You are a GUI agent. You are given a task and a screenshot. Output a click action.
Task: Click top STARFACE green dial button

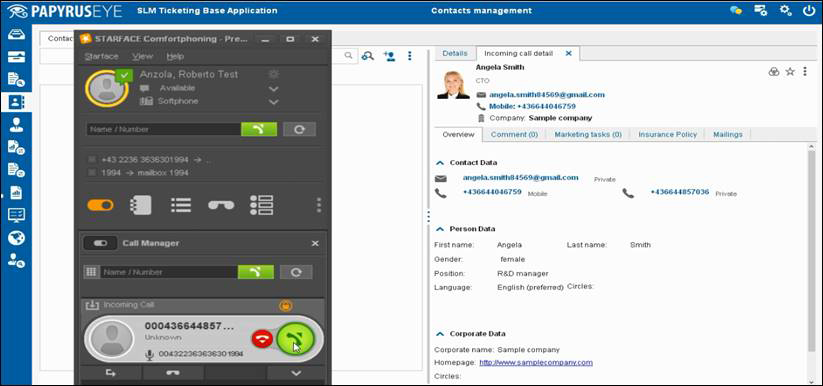(x=259, y=129)
